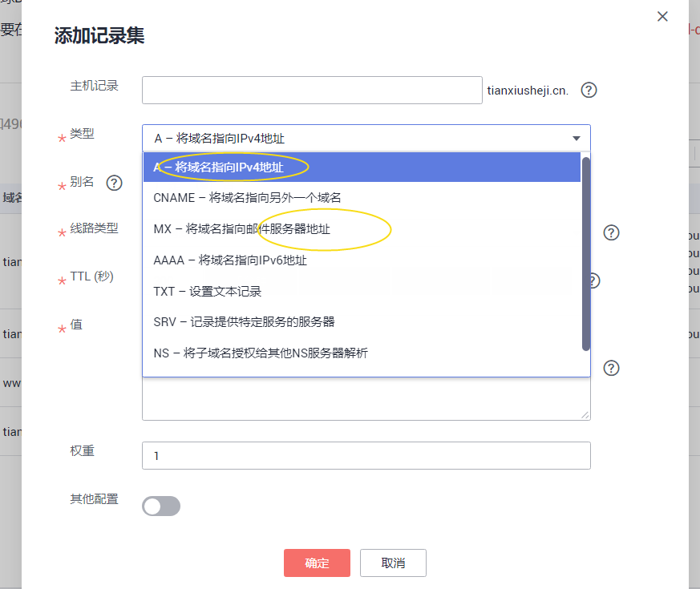
Task: Collapse the 类型 dropdown using its arrow
Action: click(577, 139)
